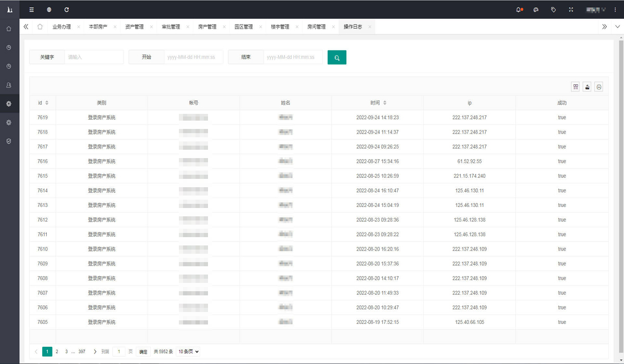Open the page size dropdown 10 条/页

pyautogui.click(x=188, y=352)
